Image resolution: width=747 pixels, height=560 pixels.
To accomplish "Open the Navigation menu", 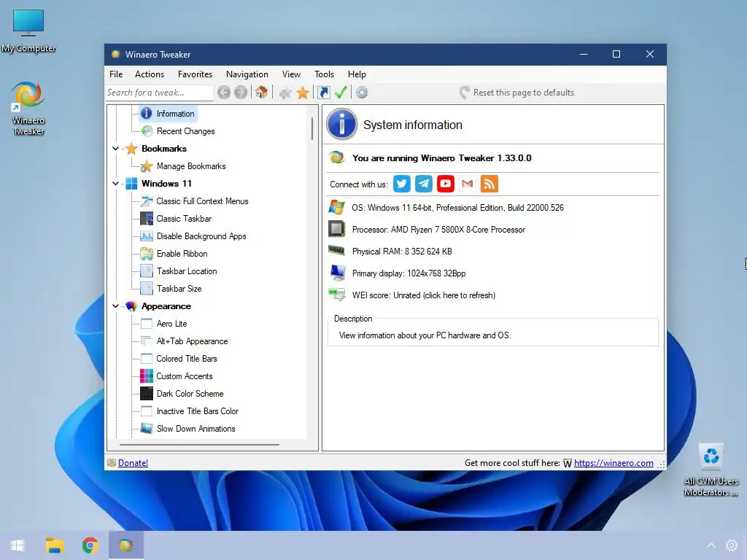I will point(247,74).
